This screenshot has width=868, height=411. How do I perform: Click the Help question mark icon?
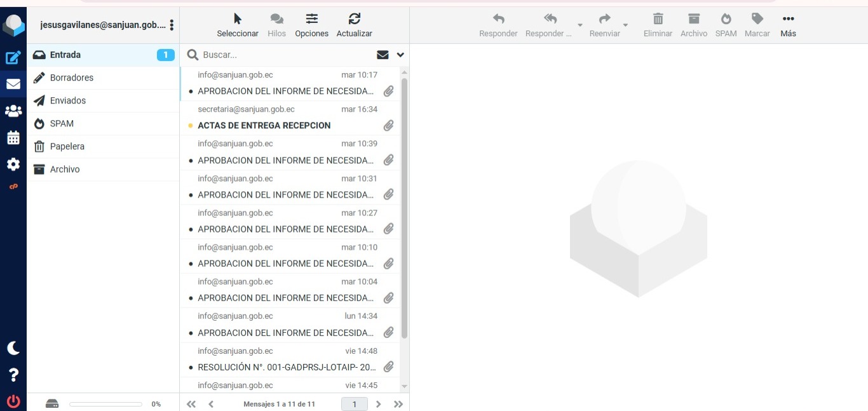[x=13, y=375]
